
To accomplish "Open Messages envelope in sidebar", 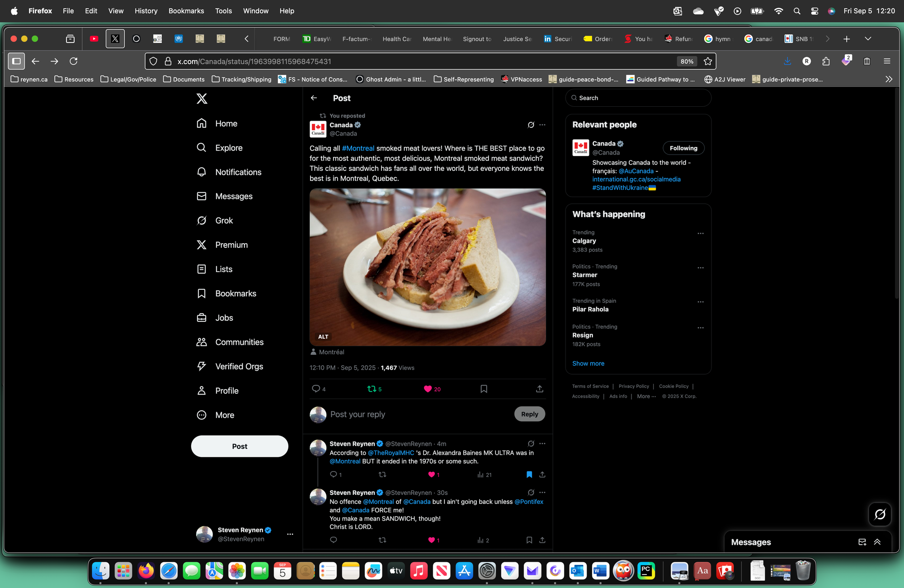I will tap(225, 196).
